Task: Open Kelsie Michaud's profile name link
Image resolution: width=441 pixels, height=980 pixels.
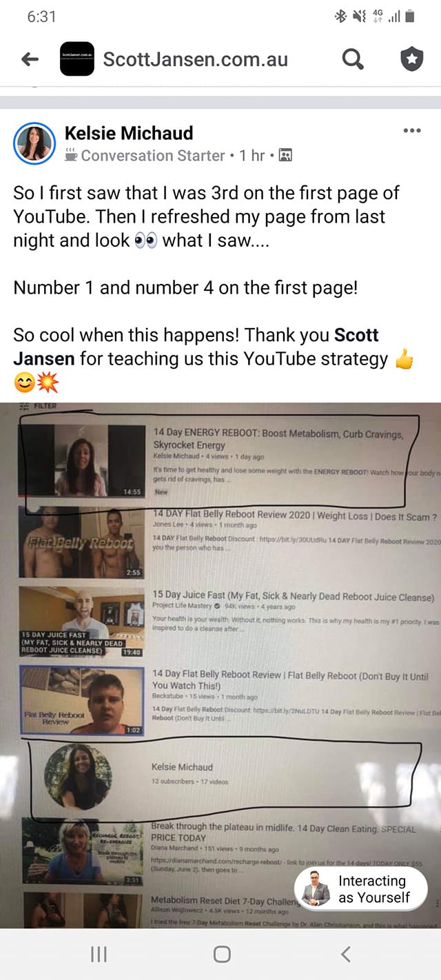Action: 129,133
